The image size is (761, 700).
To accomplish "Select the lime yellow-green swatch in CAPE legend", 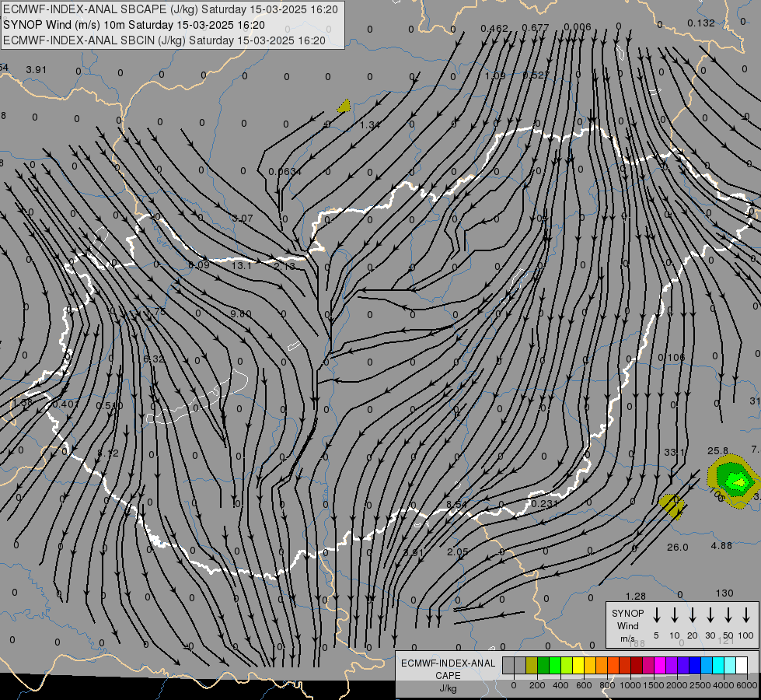I will [x=567, y=666].
